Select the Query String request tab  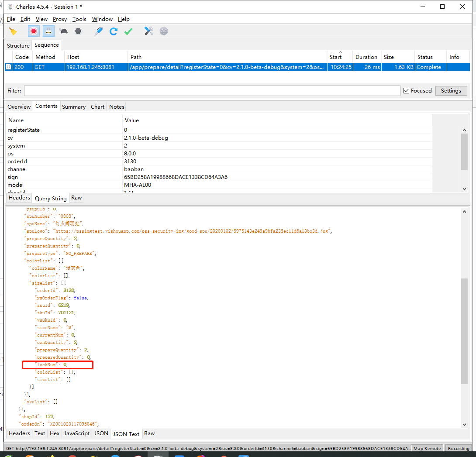51,199
